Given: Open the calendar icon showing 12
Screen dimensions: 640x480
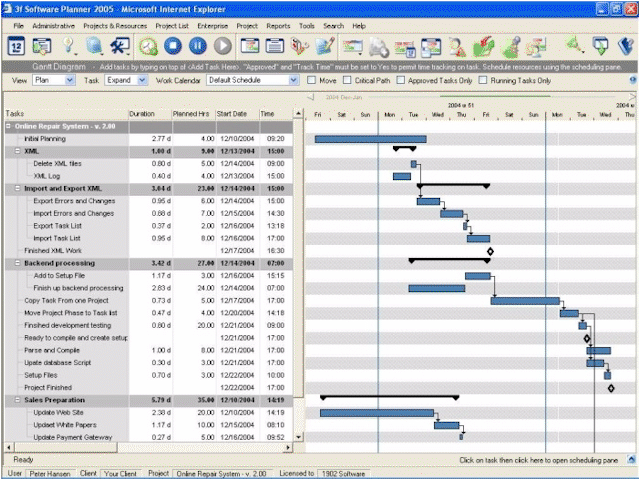Looking at the screenshot, I should click(x=16, y=46).
